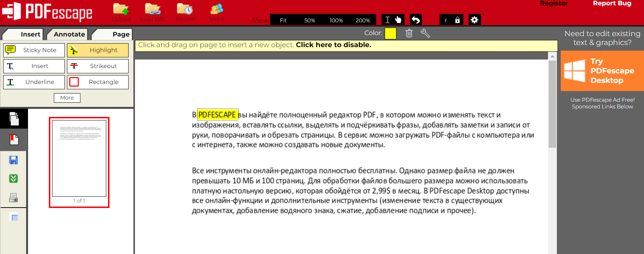Click here to disable insert mode
The width and height of the screenshot is (644, 254).
333,45
